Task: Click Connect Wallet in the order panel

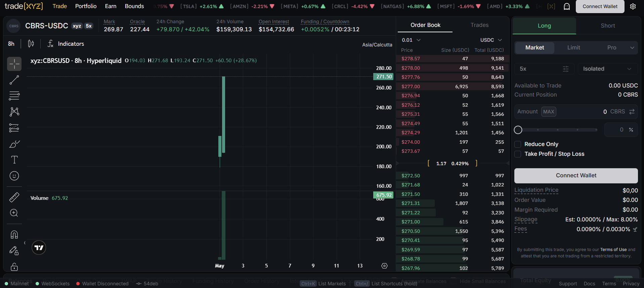Action: 576,176
